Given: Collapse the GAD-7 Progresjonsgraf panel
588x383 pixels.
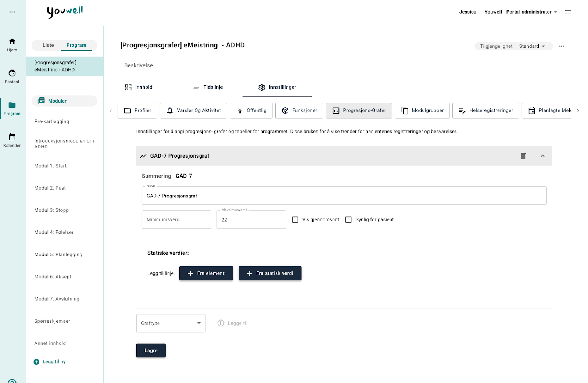Looking at the screenshot, I should tap(542, 156).
